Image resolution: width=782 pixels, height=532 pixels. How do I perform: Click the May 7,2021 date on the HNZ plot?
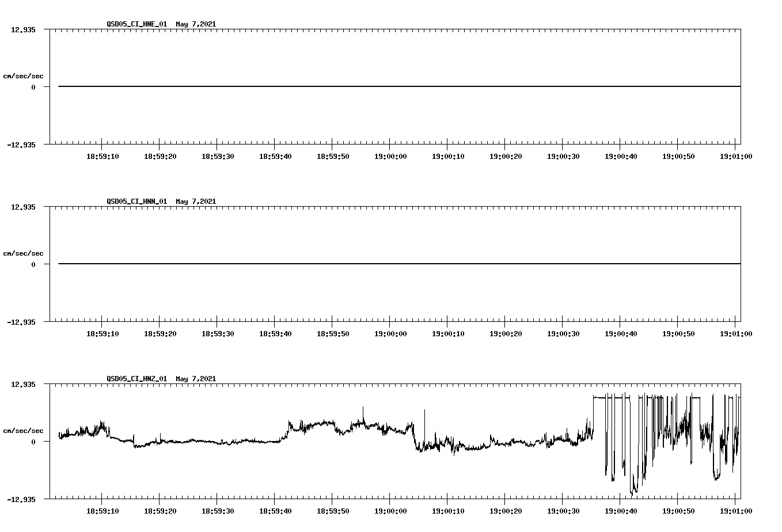click(x=196, y=379)
